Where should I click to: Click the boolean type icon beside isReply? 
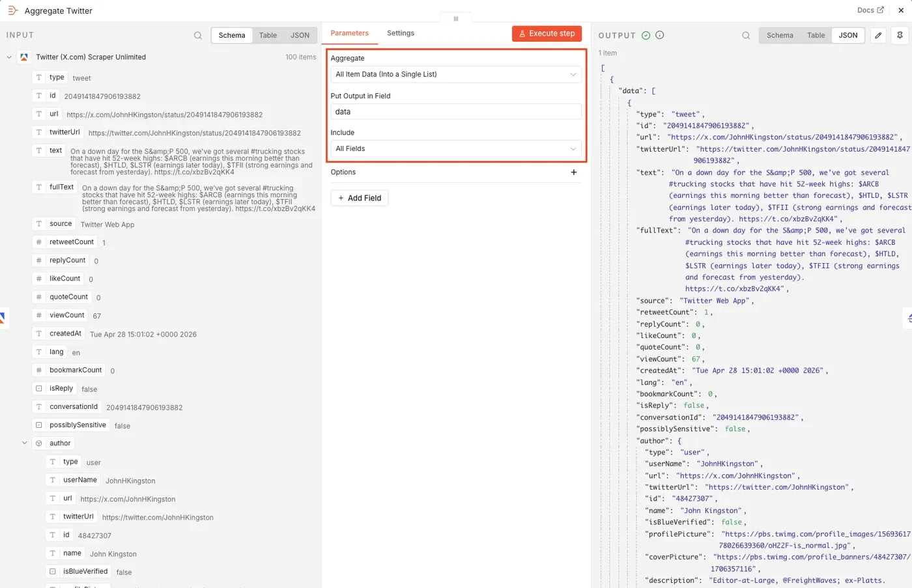pyautogui.click(x=39, y=388)
